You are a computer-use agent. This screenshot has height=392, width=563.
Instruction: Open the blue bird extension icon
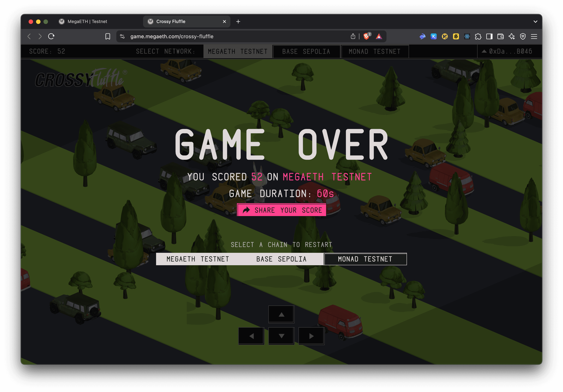[422, 37]
